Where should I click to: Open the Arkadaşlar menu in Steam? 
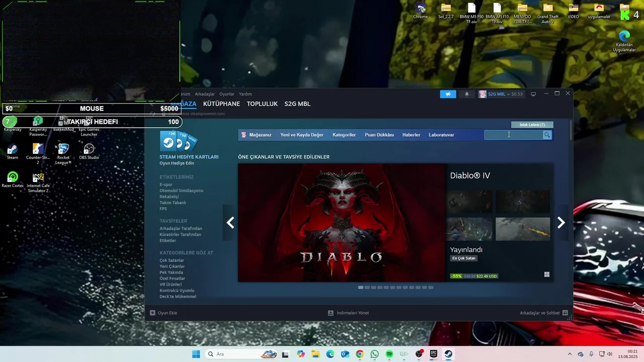[x=205, y=94]
